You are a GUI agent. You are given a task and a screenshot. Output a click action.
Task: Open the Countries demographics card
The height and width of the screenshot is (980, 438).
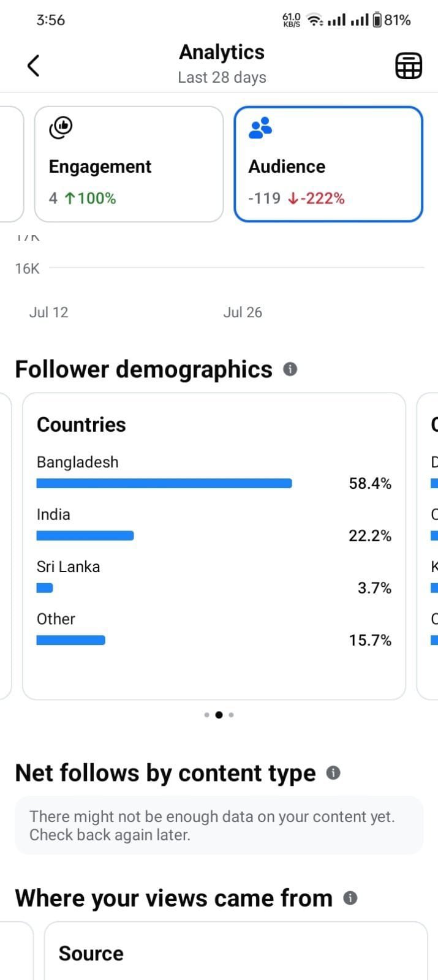214,546
